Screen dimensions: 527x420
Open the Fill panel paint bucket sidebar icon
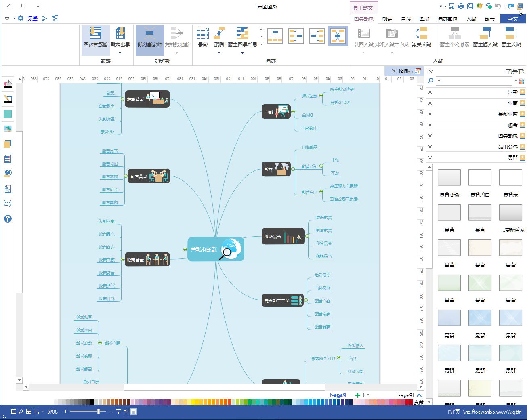pos(8,84)
